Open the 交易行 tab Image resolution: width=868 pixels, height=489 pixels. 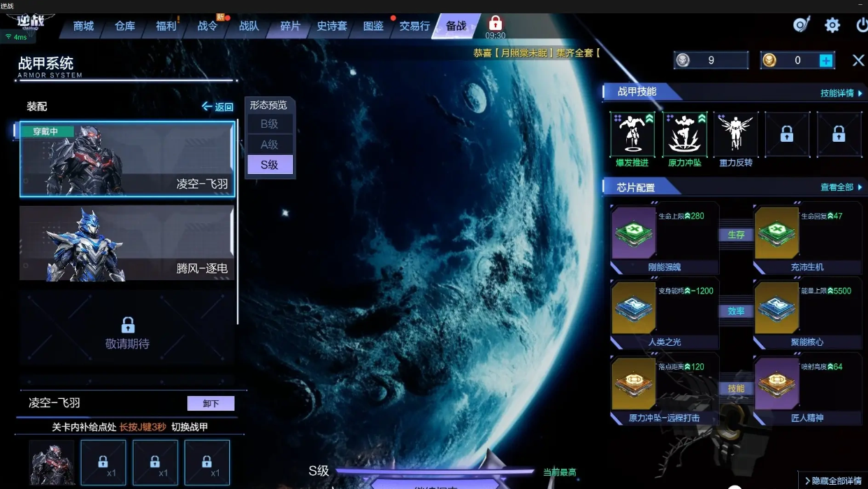coord(414,26)
